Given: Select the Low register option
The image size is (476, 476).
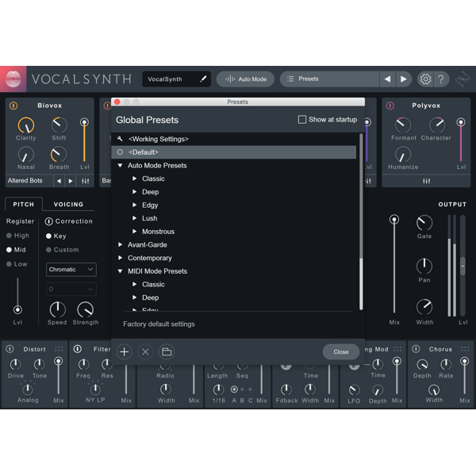Looking at the screenshot, I should pyautogui.click(x=17, y=264).
